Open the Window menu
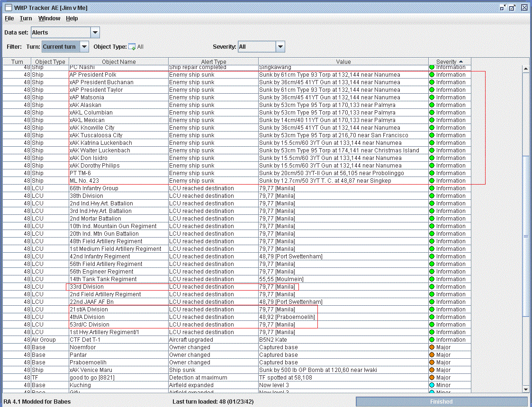532x407 pixels. [x=49, y=18]
